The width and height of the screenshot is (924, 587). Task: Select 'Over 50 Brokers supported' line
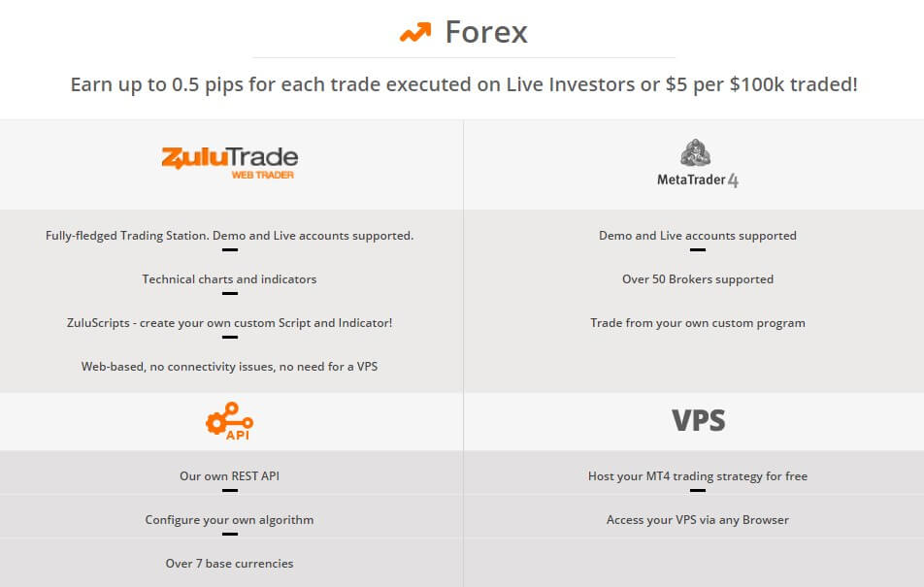[698, 279]
